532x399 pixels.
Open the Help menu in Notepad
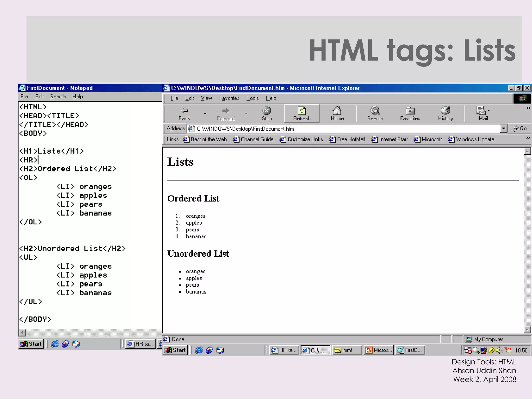77,97
